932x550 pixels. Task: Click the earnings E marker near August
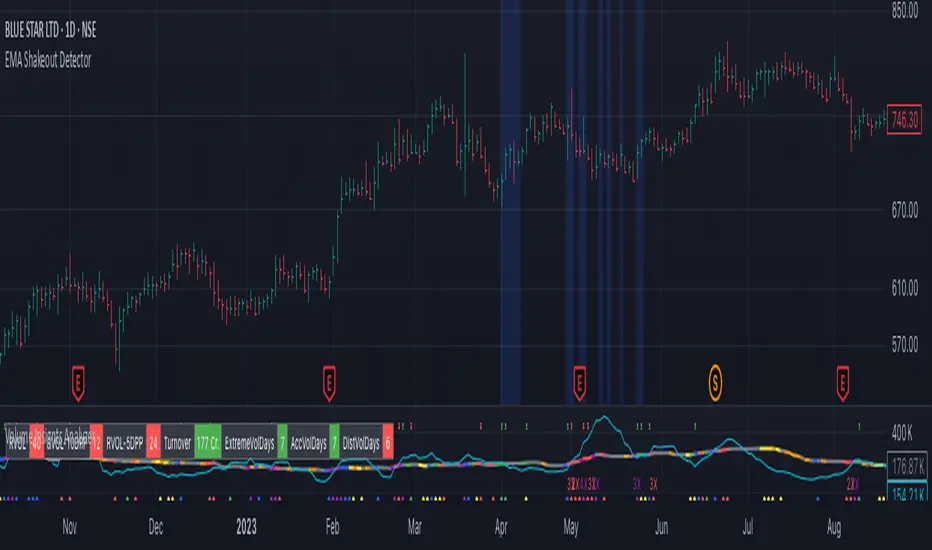pos(842,384)
